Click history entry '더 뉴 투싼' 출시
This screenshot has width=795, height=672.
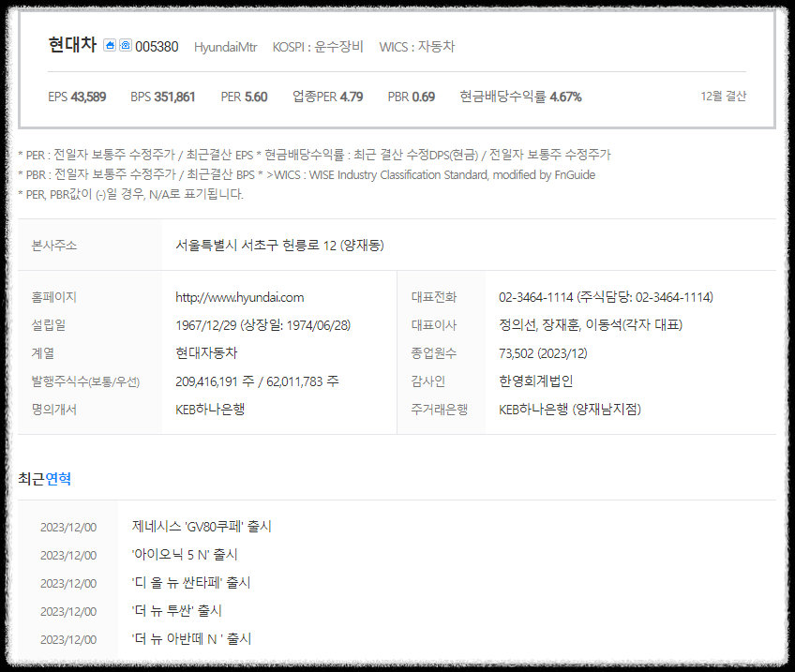[177, 611]
